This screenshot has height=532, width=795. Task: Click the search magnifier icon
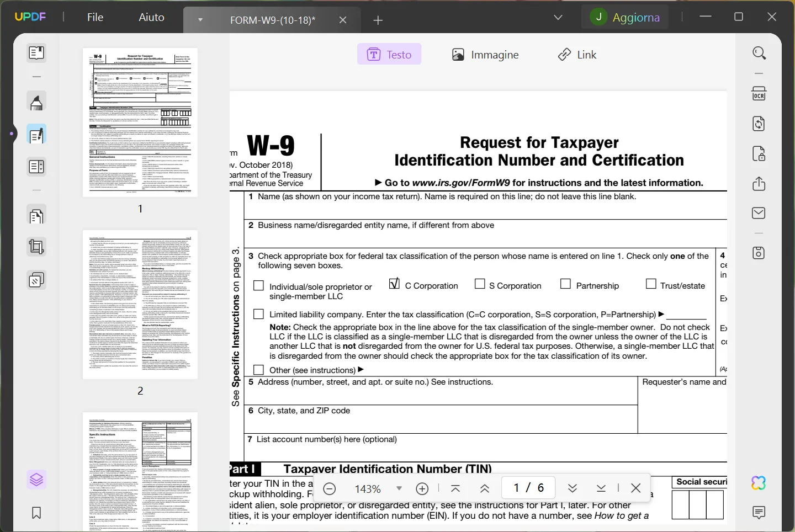759,53
